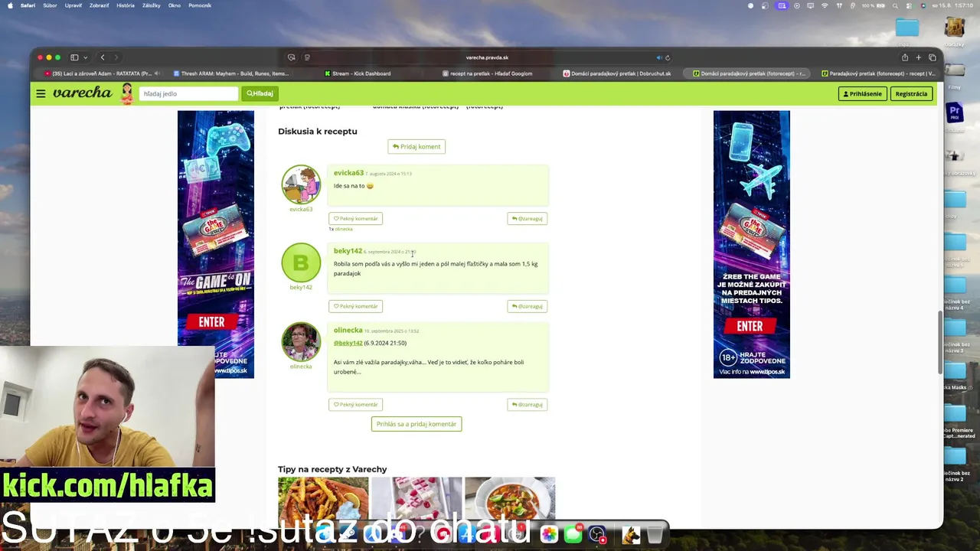
Task: Open the Safari menu
Action: click(28, 5)
